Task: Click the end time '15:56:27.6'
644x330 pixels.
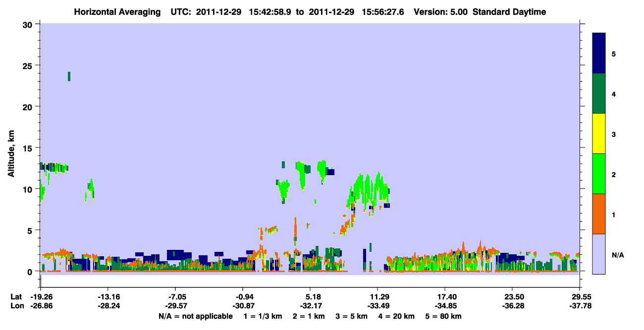Action: (x=383, y=12)
